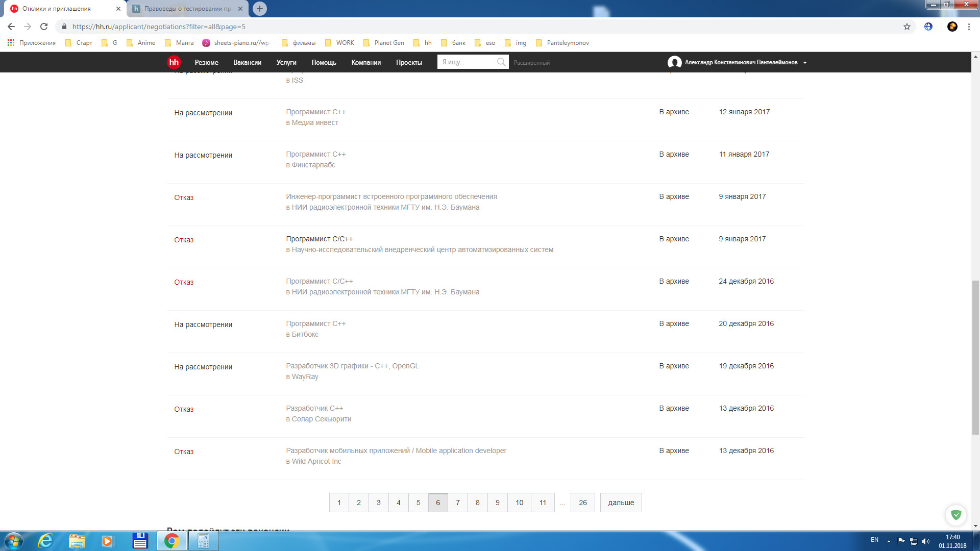
Task: Open Разработчик 3D графики vacancy
Action: pos(352,366)
